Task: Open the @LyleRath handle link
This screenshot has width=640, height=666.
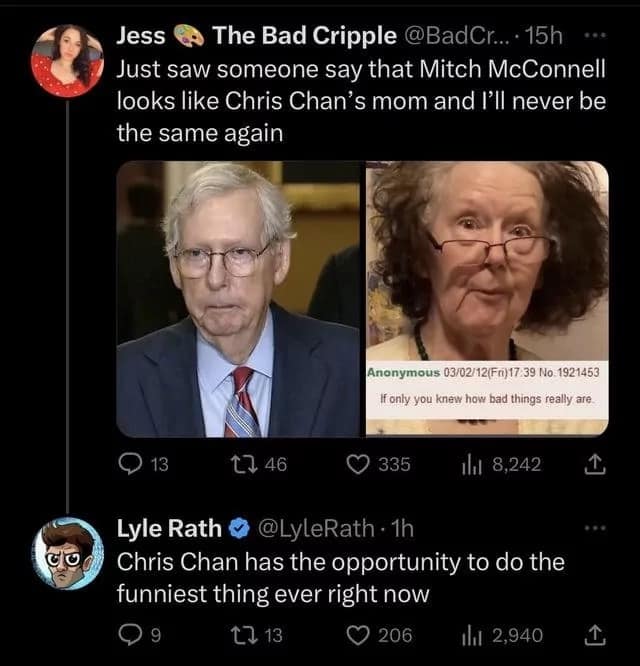Action: [x=318, y=527]
